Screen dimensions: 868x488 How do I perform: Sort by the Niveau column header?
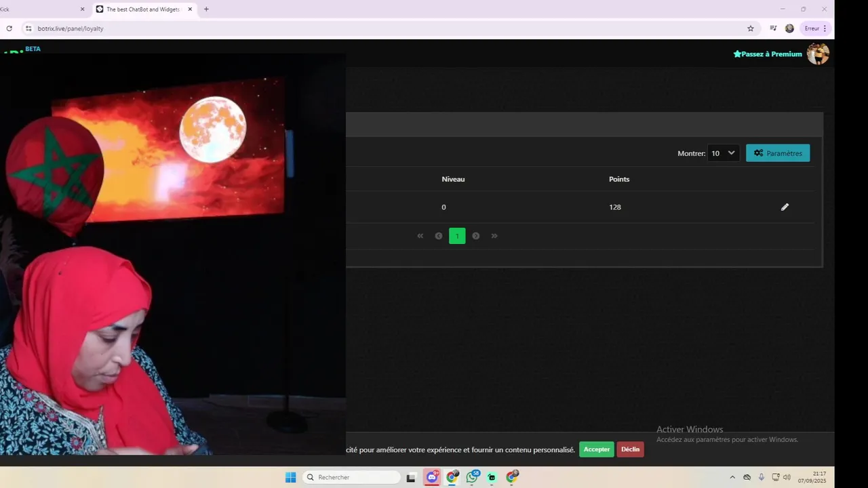(453, 179)
